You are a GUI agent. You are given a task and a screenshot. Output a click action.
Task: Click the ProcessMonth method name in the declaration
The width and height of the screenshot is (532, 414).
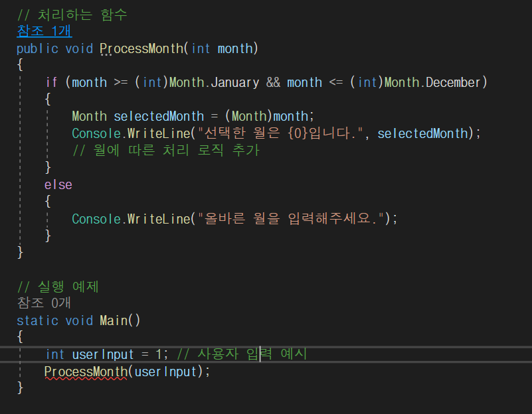[x=141, y=49]
